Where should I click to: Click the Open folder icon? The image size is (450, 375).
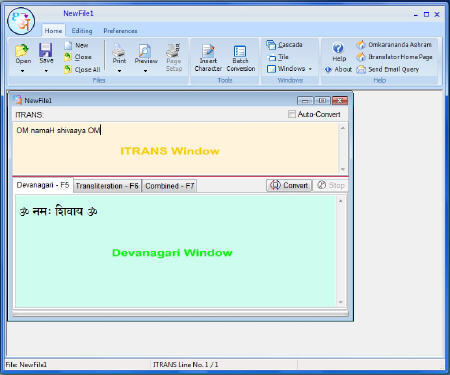click(x=22, y=50)
